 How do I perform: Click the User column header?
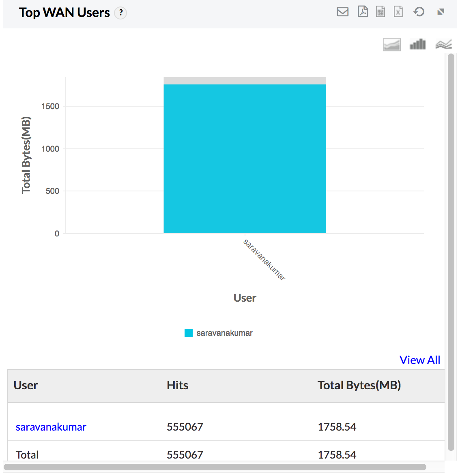click(x=26, y=385)
